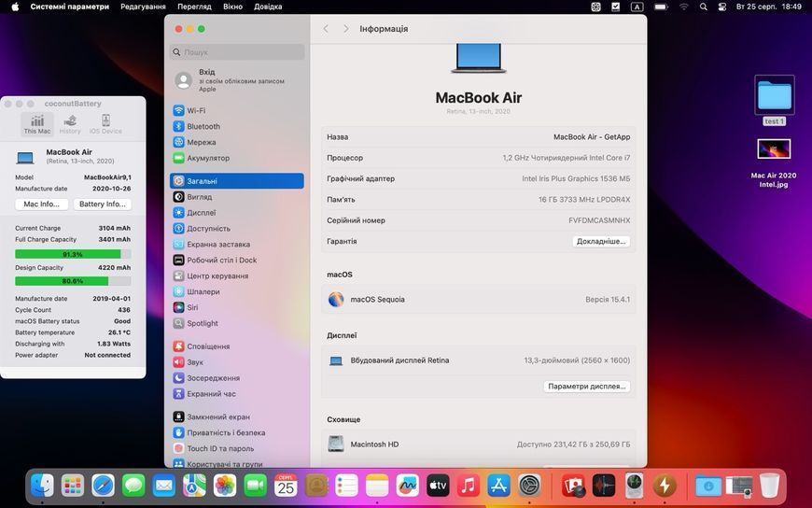Click computer name MacBook Air - GetApp

coord(592,137)
